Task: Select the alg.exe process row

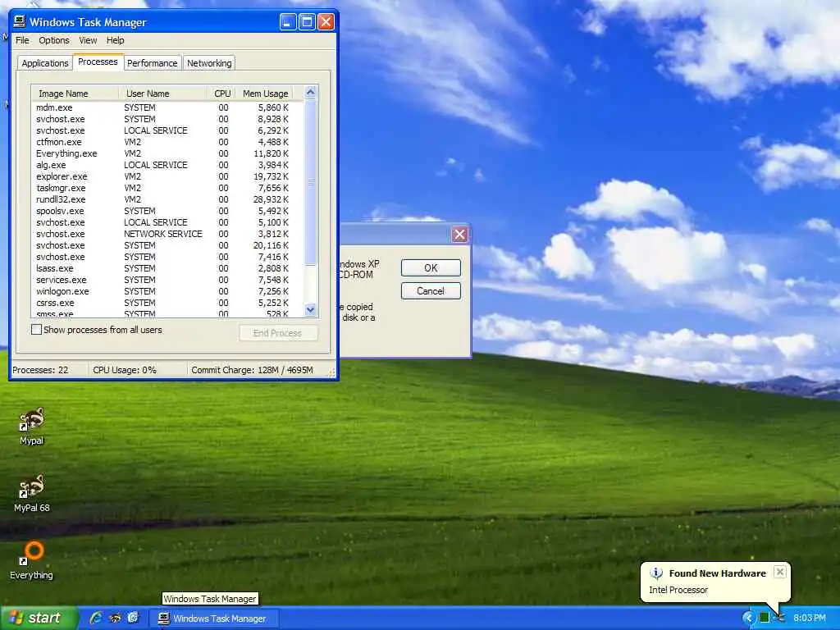Action: pos(167,165)
